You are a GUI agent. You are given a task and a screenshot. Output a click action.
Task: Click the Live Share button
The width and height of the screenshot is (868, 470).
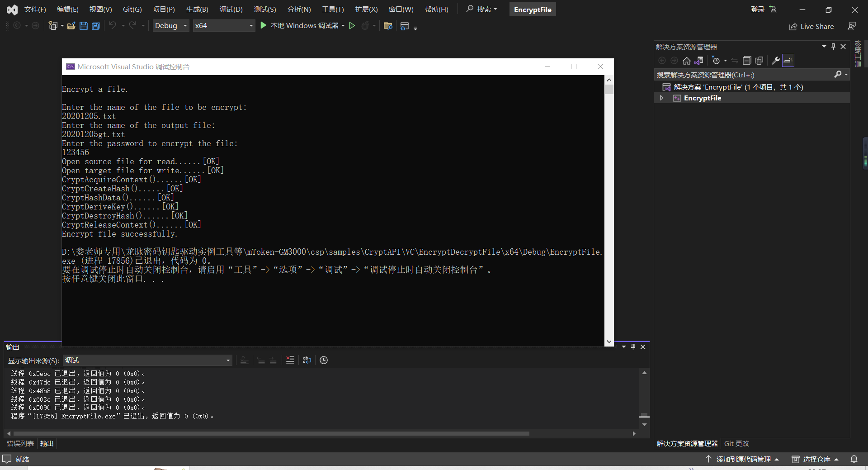[811, 26]
